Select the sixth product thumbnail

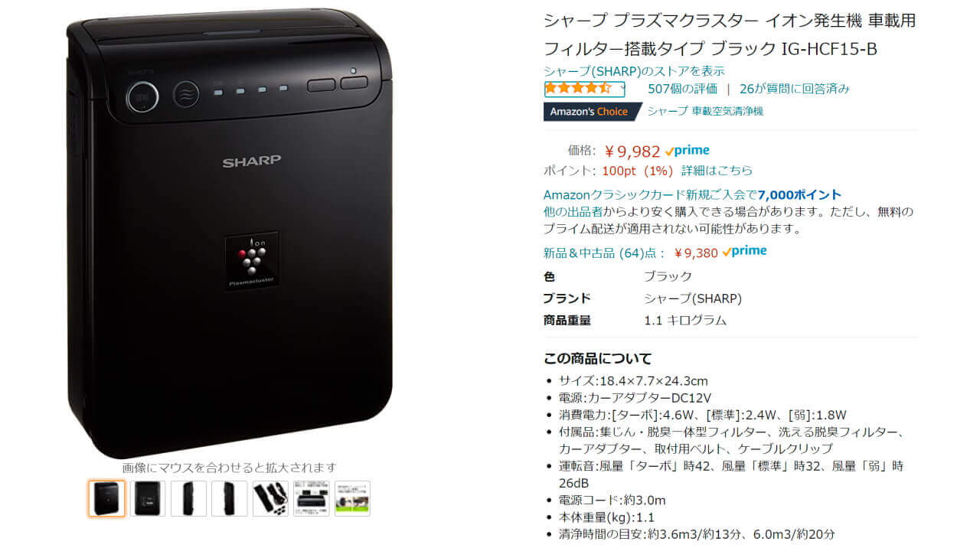[312, 498]
